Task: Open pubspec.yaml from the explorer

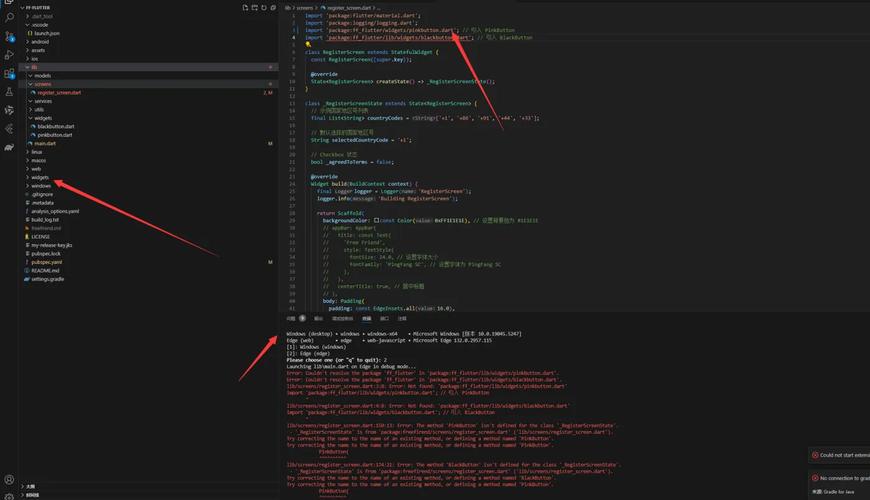Action: [46, 262]
